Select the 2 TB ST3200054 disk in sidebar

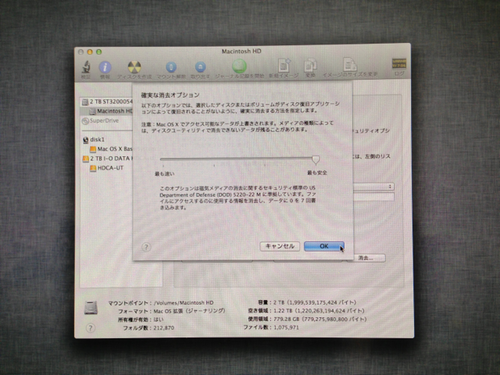pos(107,102)
